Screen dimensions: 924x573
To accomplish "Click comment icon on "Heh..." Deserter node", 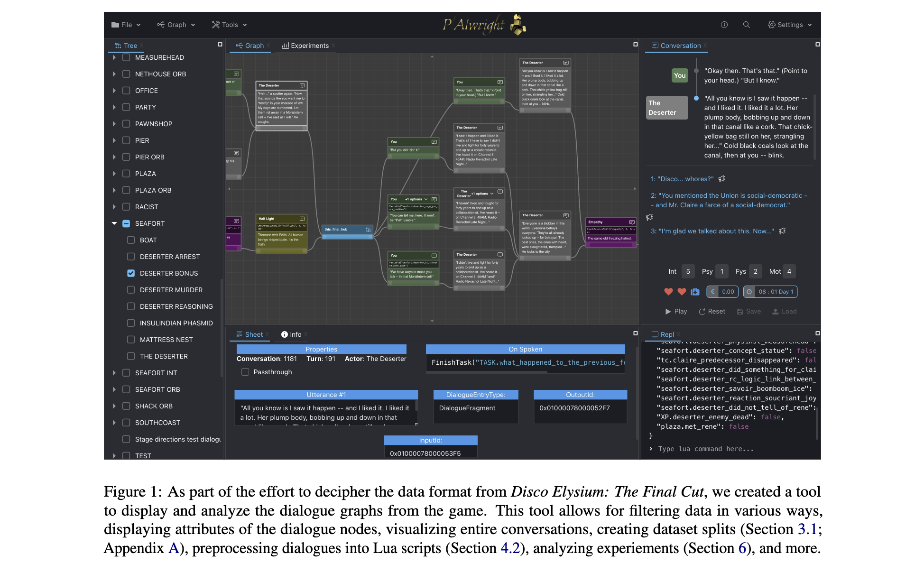I will point(302,86).
